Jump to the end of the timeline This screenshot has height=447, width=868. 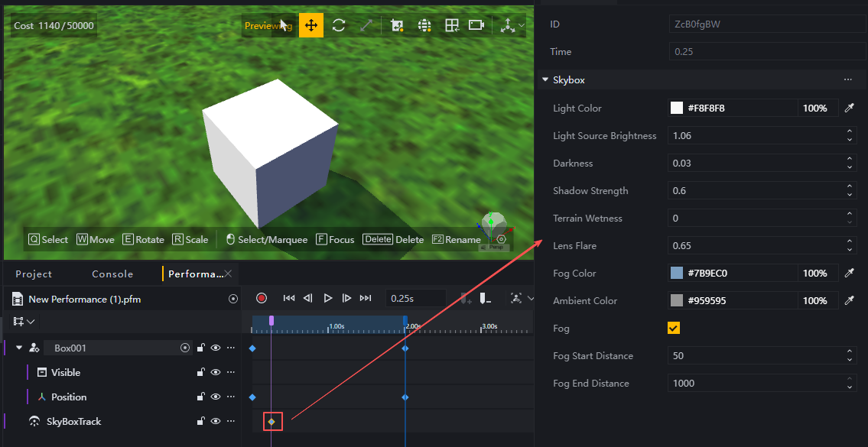point(366,298)
